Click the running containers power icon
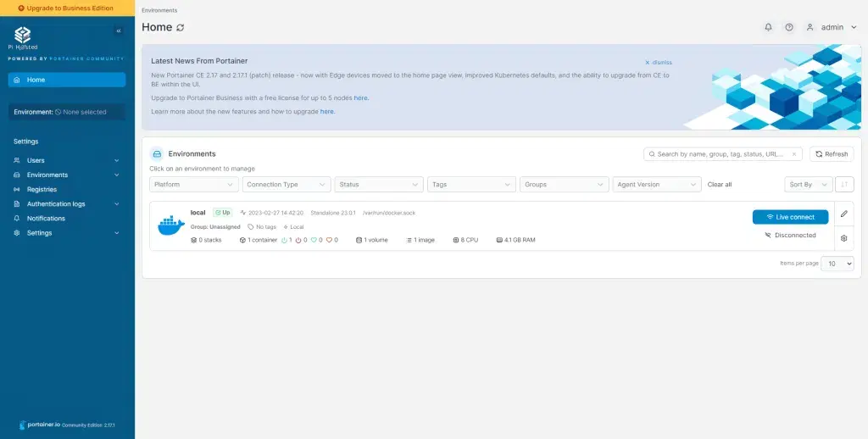The height and width of the screenshot is (439, 868). (x=285, y=240)
